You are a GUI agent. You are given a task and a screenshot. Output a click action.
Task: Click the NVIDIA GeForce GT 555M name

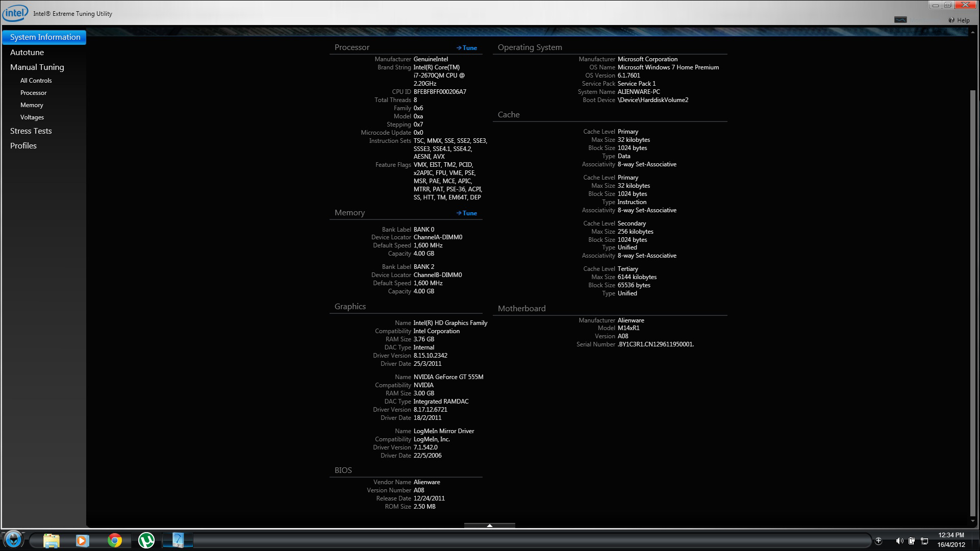tap(448, 377)
